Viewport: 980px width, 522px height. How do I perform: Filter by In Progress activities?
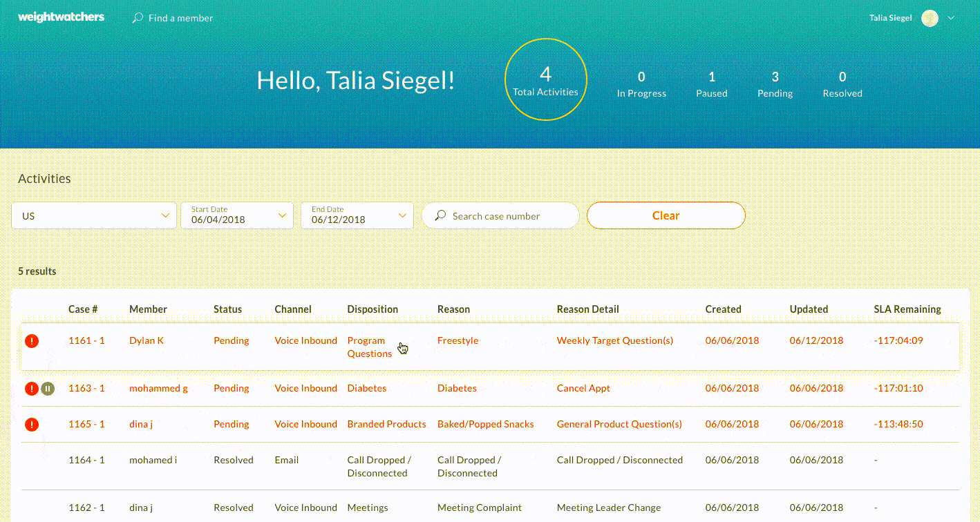tap(641, 84)
